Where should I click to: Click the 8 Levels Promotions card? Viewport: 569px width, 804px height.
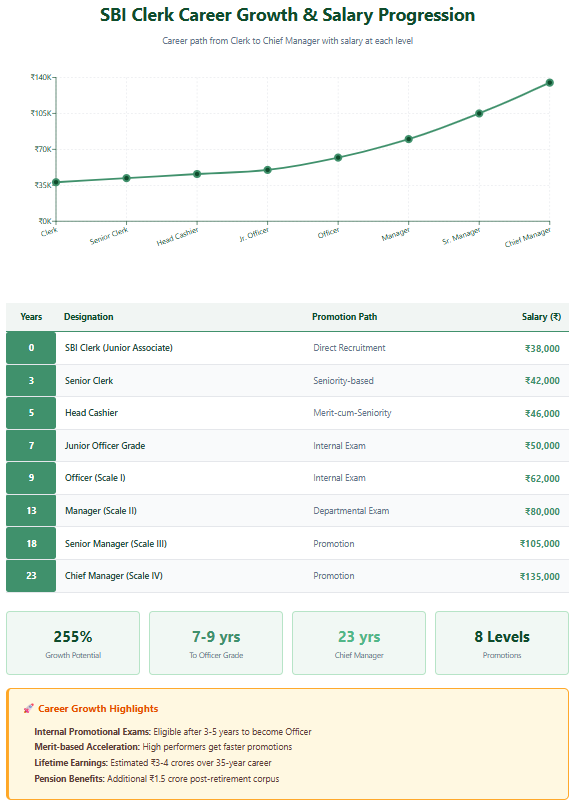502,643
